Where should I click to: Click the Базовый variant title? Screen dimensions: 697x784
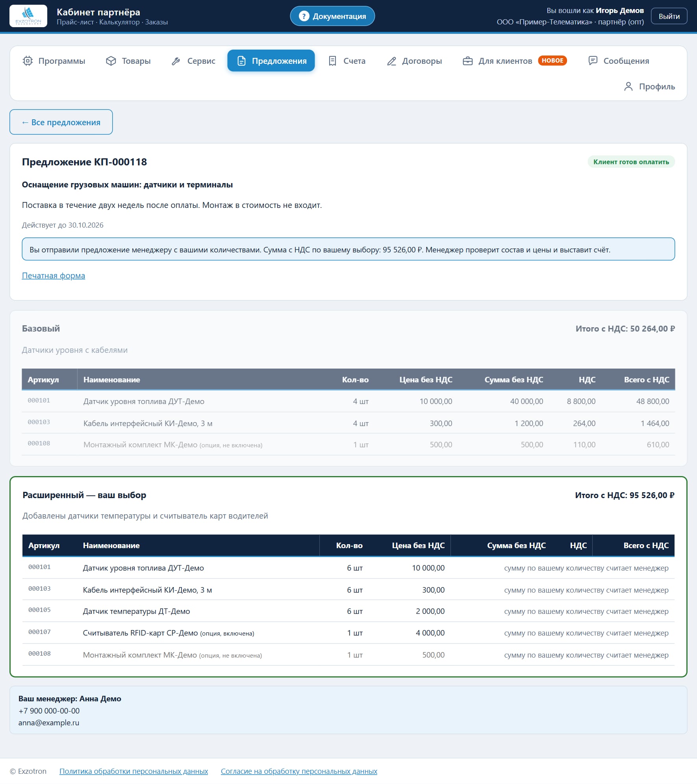pyautogui.click(x=41, y=328)
